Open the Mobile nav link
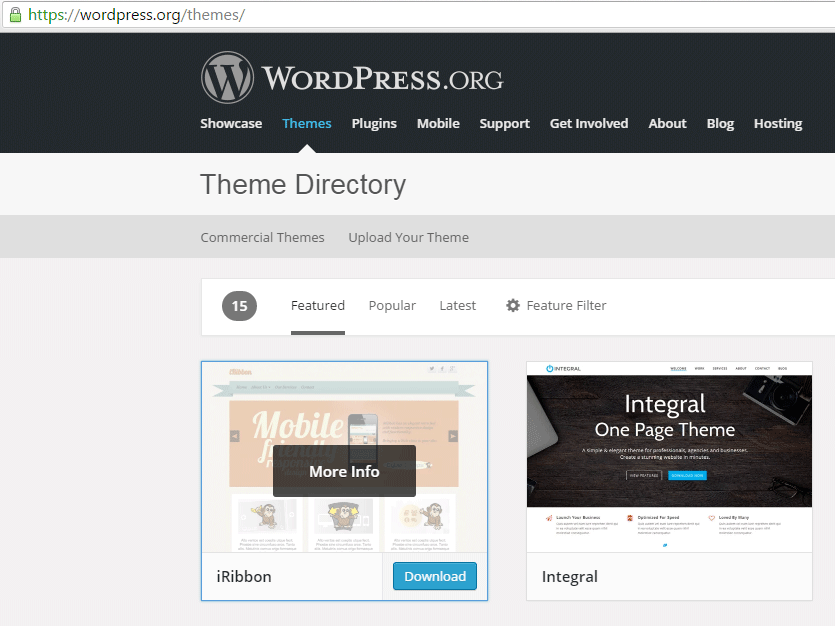Image resolution: width=835 pixels, height=626 pixels. [x=438, y=123]
